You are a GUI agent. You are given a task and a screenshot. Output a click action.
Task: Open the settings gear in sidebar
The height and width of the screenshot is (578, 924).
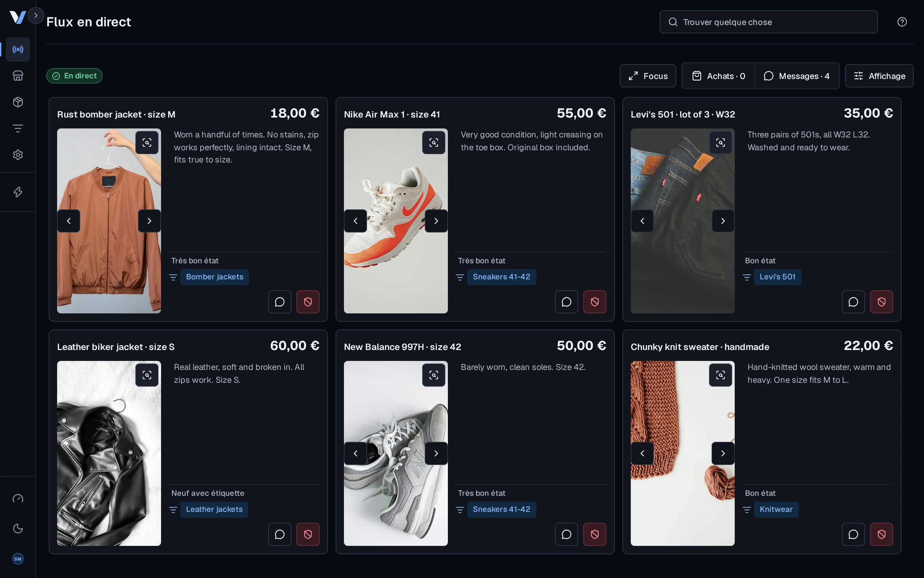coord(18,155)
